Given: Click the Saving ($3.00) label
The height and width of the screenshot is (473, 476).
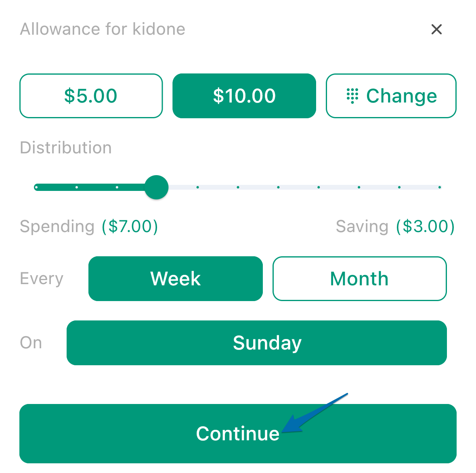Looking at the screenshot, I should pyautogui.click(x=395, y=226).
